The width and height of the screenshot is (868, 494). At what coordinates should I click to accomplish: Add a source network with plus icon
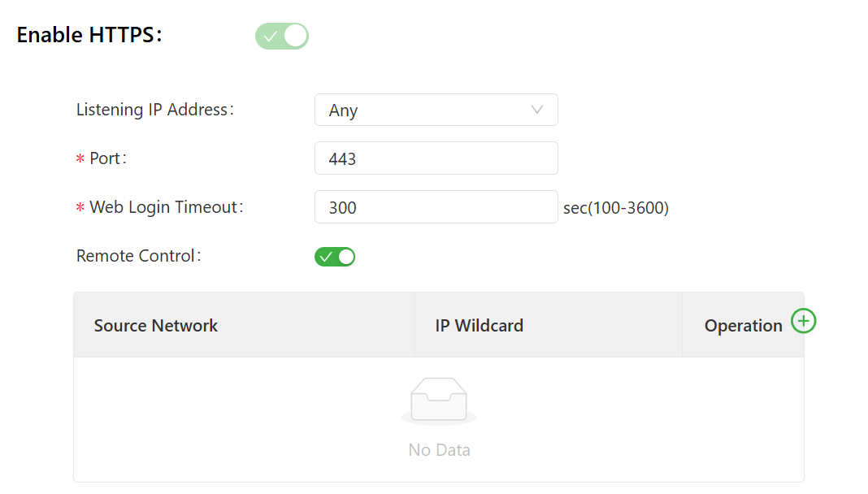click(x=804, y=321)
